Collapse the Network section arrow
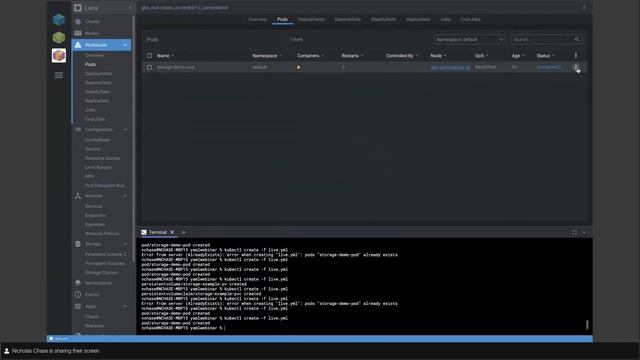 click(125, 196)
